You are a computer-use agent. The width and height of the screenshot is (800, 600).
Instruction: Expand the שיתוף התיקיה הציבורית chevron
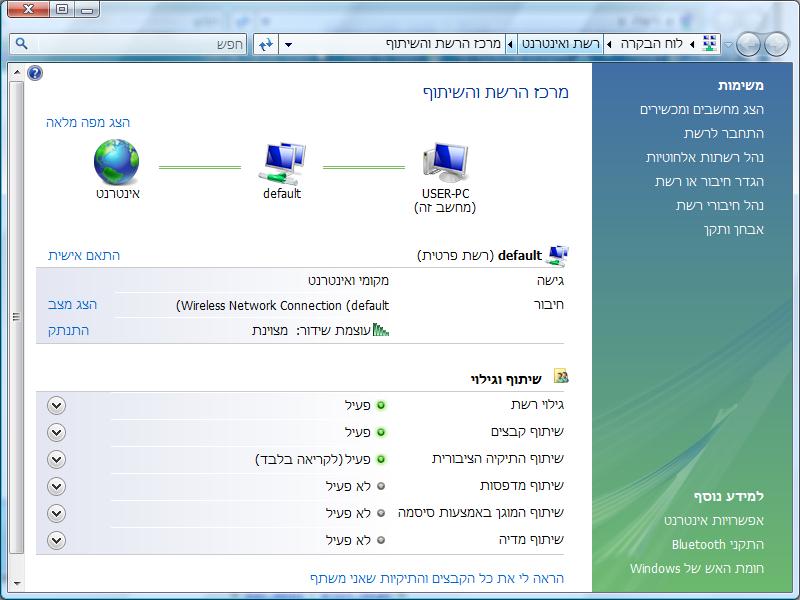tap(56, 460)
